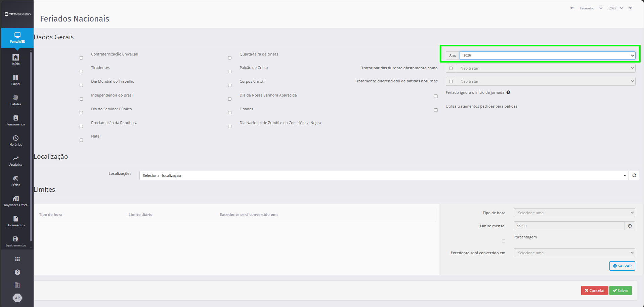Viewport: 644px width, 307px height.
Task: Click Excedente será convertido em header
Action: [249, 215]
